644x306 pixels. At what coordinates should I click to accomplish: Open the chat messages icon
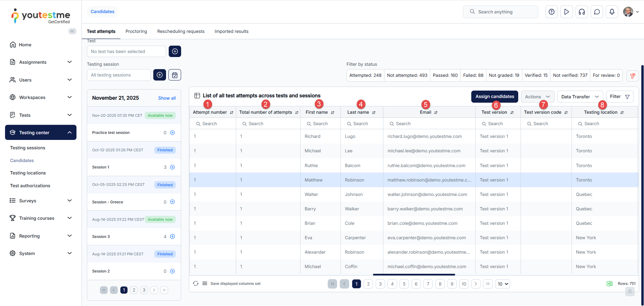pos(597,12)
